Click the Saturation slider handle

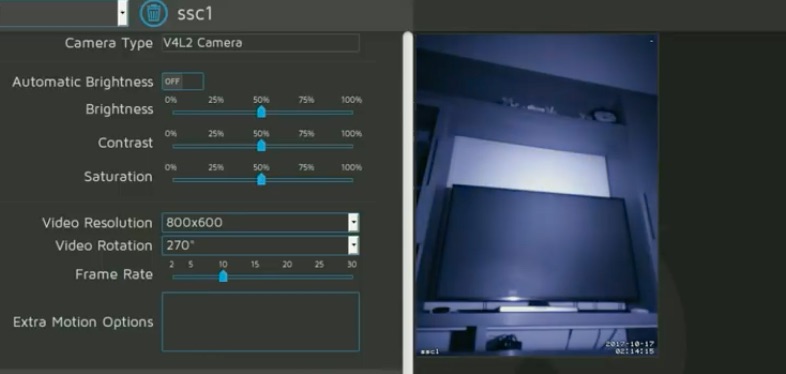pos(261,179)
